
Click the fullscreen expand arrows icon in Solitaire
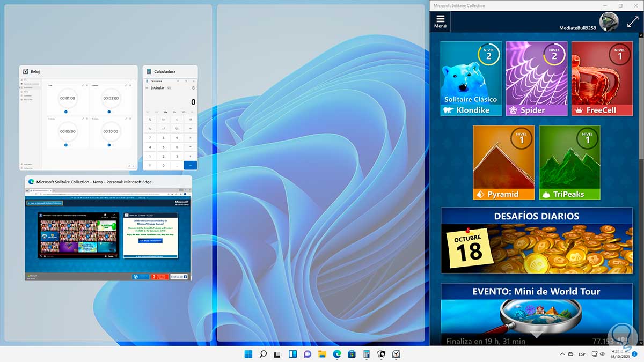coord(633,21)
